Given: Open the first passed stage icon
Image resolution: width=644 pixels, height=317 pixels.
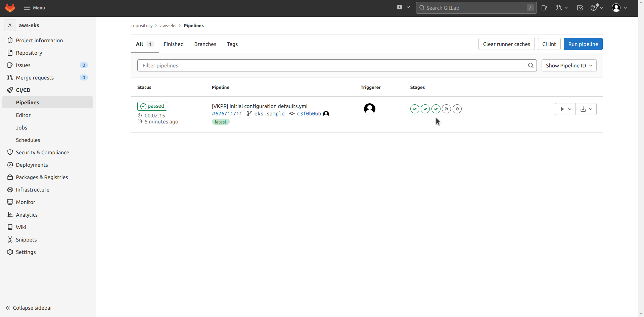Looking at the screenshot, I should 415,109.
